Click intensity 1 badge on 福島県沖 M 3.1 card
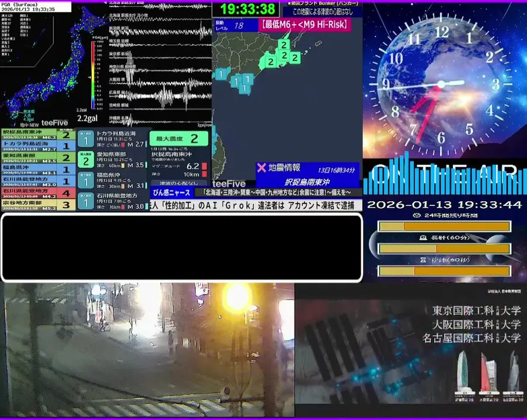 point(86,181)
